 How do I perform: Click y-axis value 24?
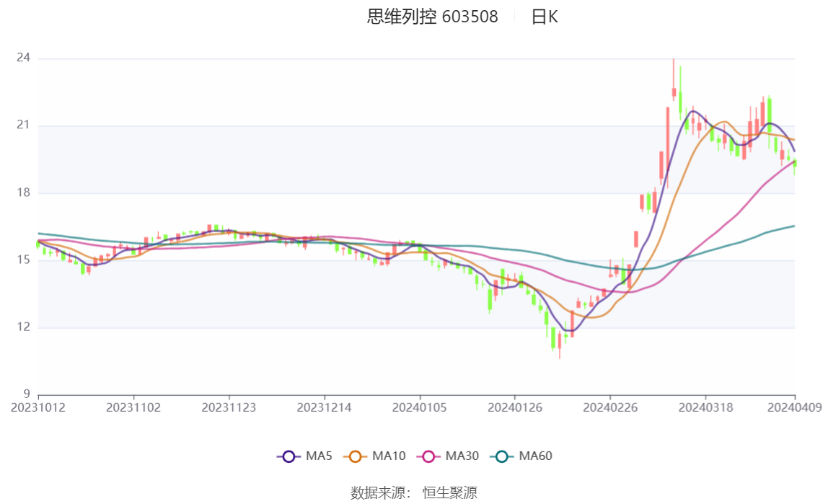tap(23, 58)
